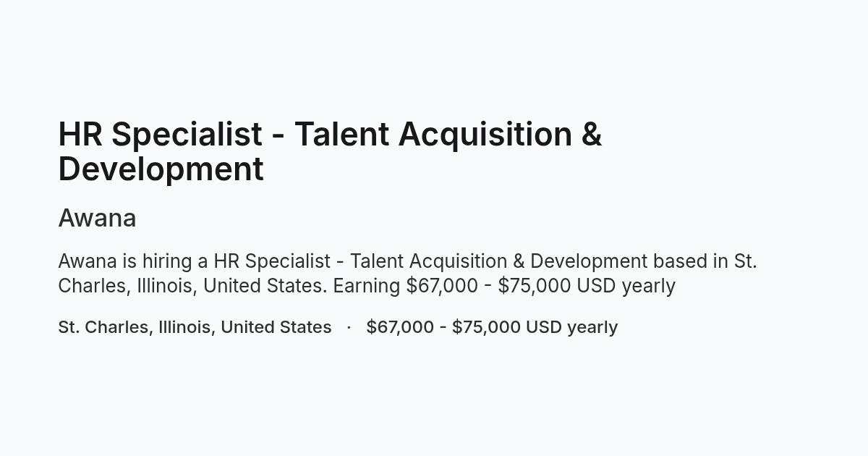Click 'Acquisition' in the main heading

(485, 135)
